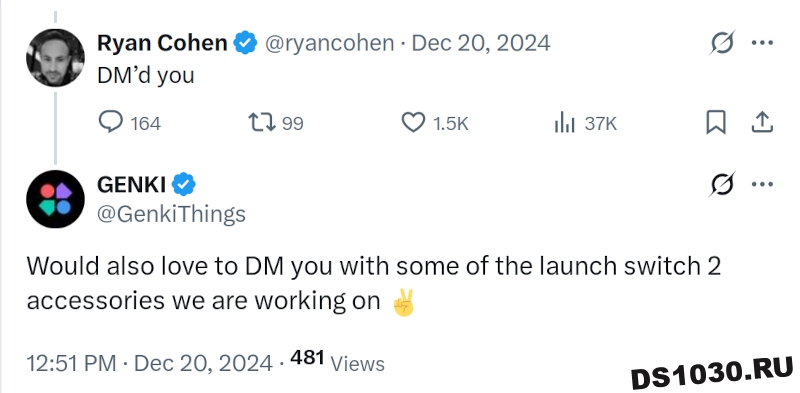Open the 481 Views count

(x=337, y=361)
